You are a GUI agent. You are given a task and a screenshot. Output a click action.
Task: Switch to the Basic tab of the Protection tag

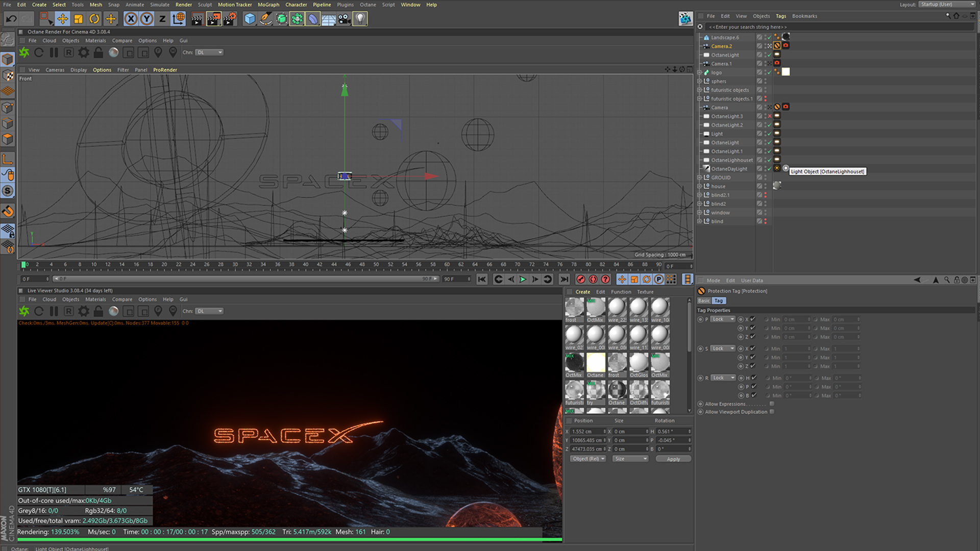tap(704, 301)
